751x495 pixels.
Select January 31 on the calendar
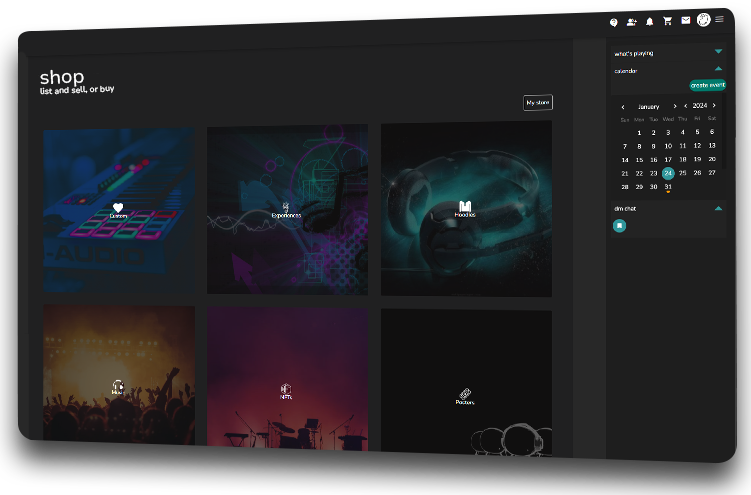click(x=668, y=187)
